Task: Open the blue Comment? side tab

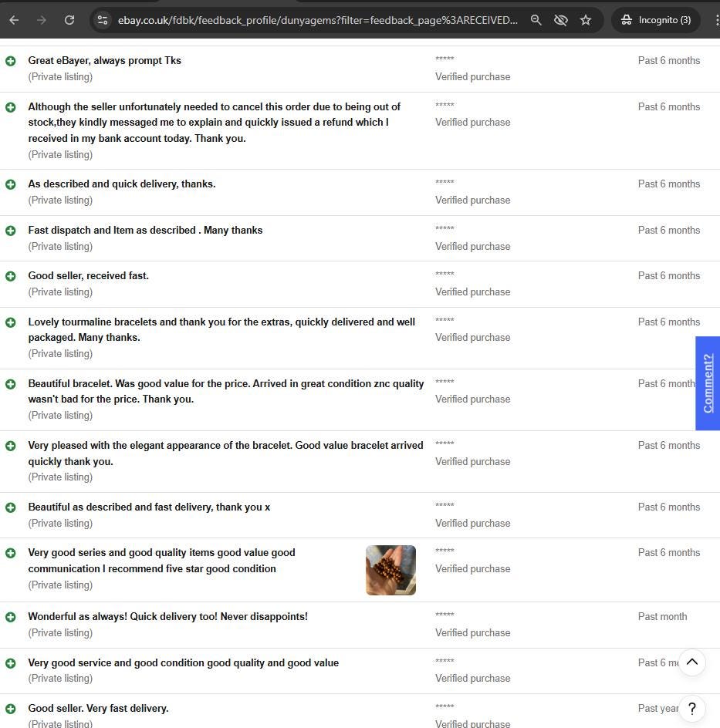Action: [x=708, y=383]
